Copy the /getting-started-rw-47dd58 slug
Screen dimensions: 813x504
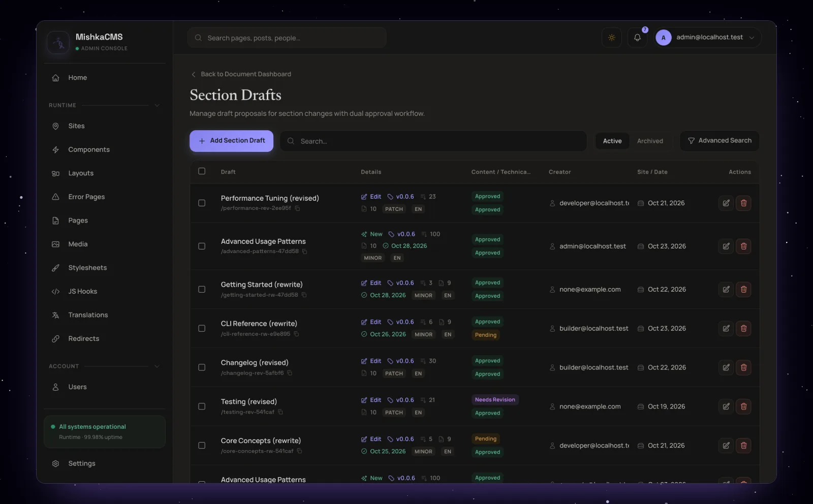click(304, 295)
